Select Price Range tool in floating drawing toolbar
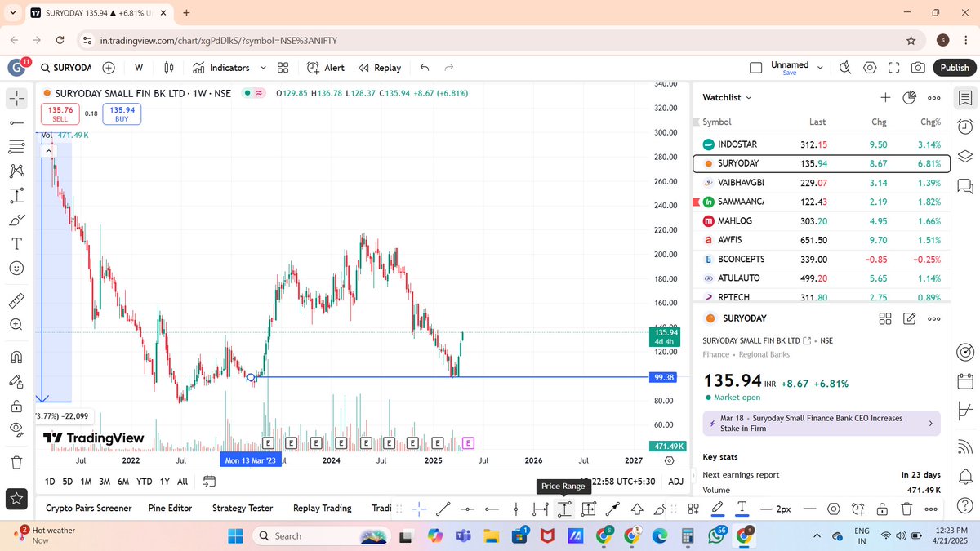This screenshot has width=980, height=551. (563, 509)
